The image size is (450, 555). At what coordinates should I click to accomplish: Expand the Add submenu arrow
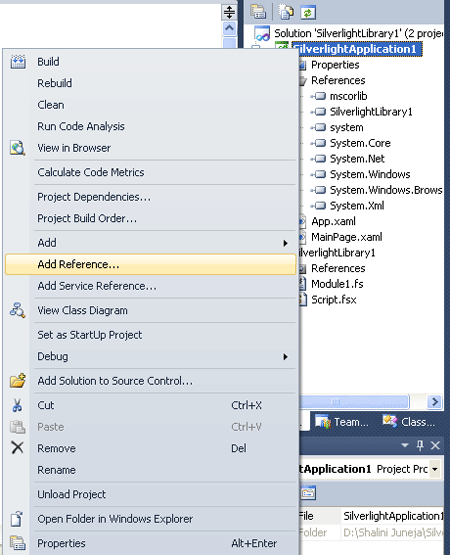pyautogui.click(x=285, y=243)
